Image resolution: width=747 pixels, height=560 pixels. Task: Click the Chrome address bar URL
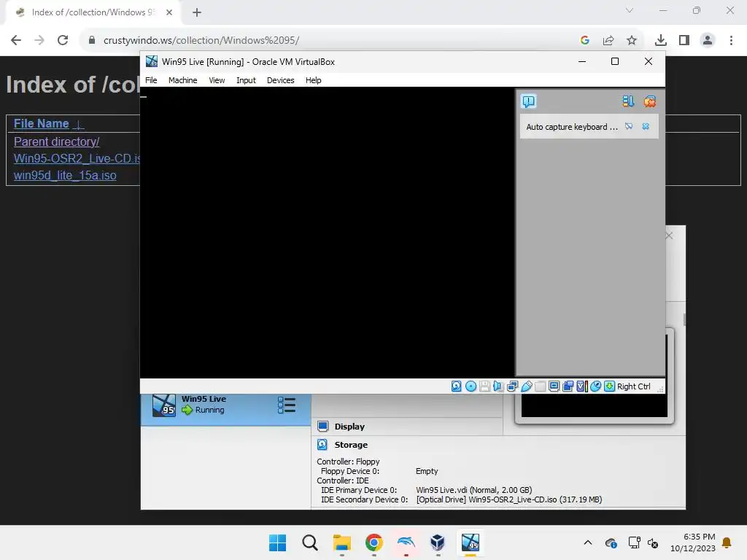coord(201,40)
